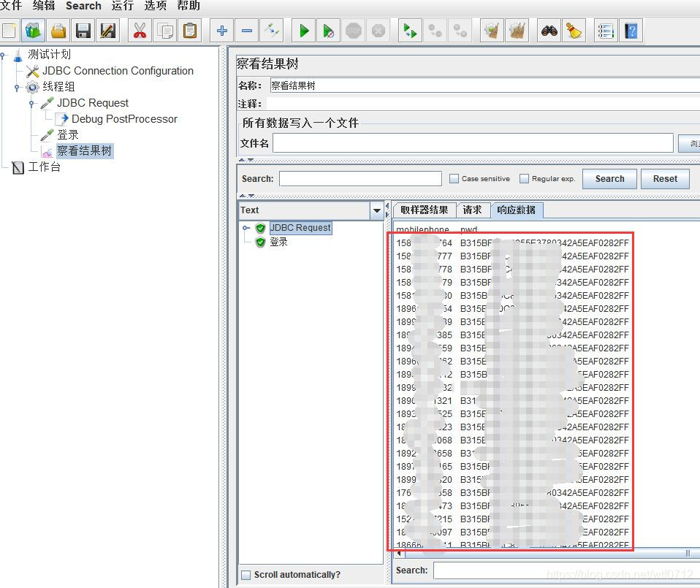Select 工作台 node

click(x=44, y=167)
